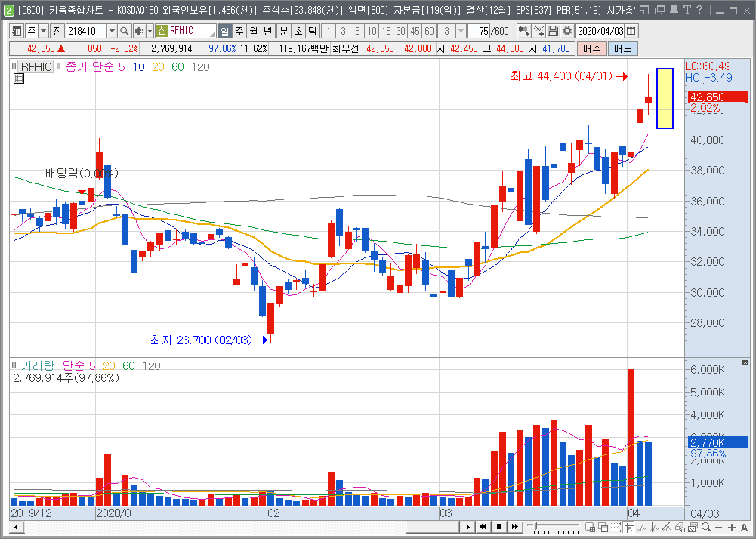Click the 종가 단순 moving average legend

click(x=90, y=67)
